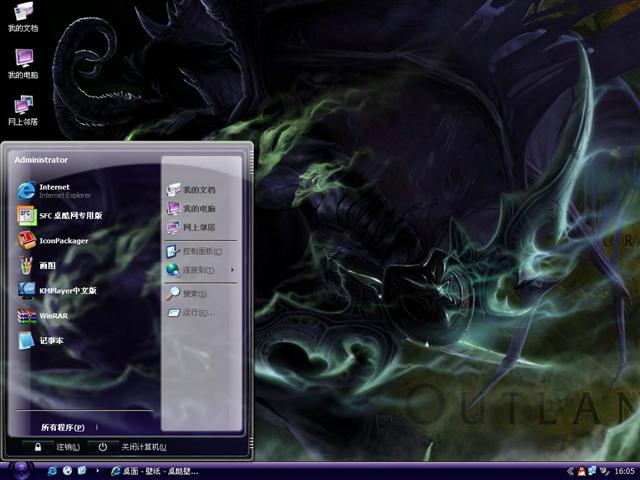The height and width of the screenshot is (480, 640).
Task: Click 关闭计算机 shut down button
Action: tap(127, 447)
